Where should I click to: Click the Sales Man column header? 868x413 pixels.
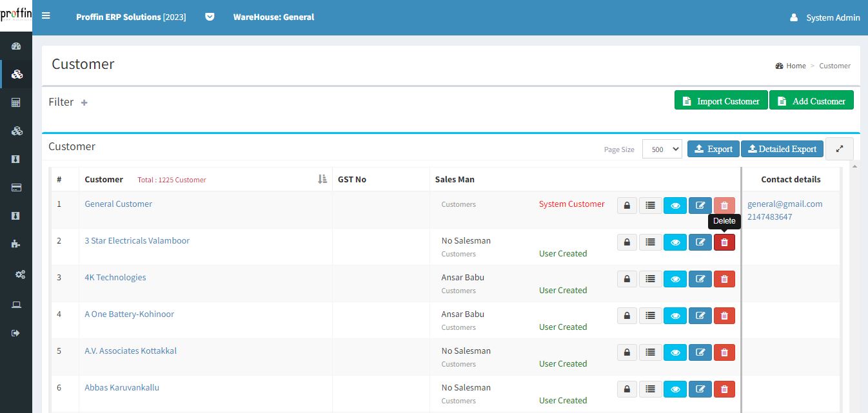pos(455,179)
